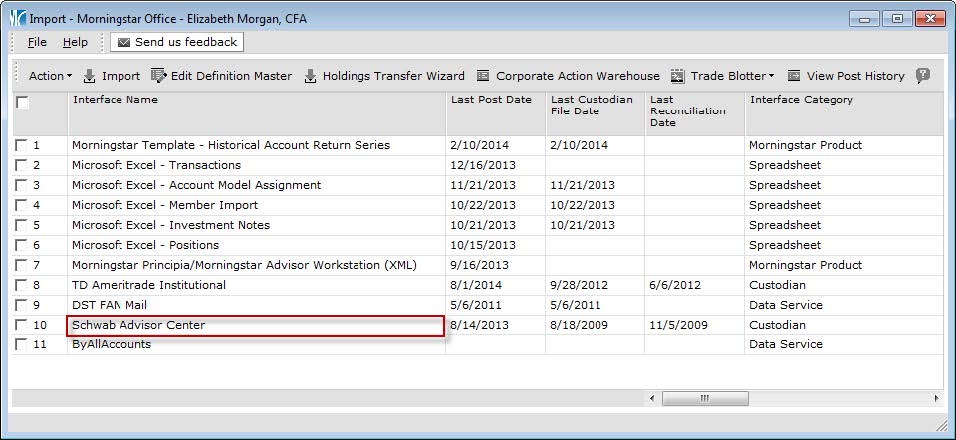
Task: Click the horizontal scrollbar right arrow
Action: pos(937,398)
